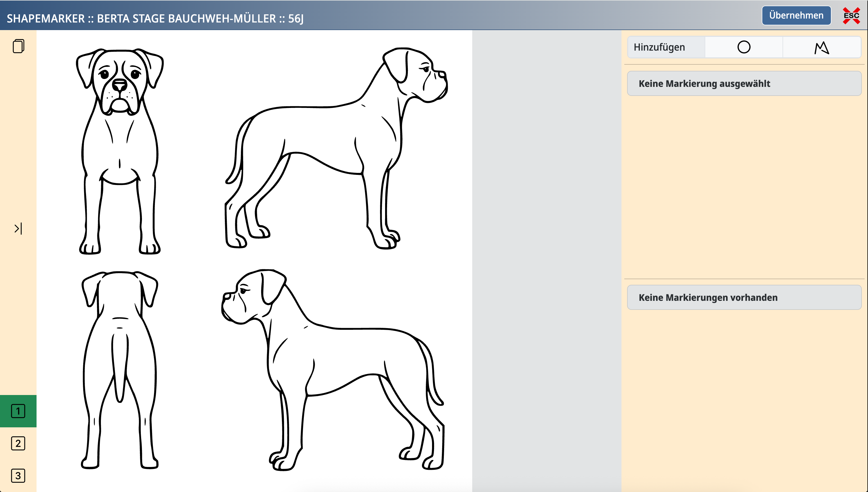This screenshot has height=492, width=868.
Task: Click the 'Keine Markierungen vorhanden' list box
Action: (x=744, y=297)
